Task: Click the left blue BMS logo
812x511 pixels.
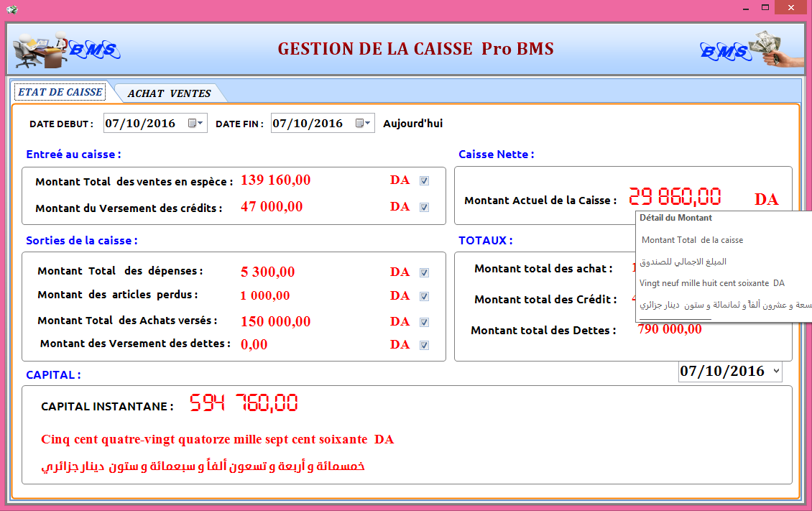Action: 95,50
